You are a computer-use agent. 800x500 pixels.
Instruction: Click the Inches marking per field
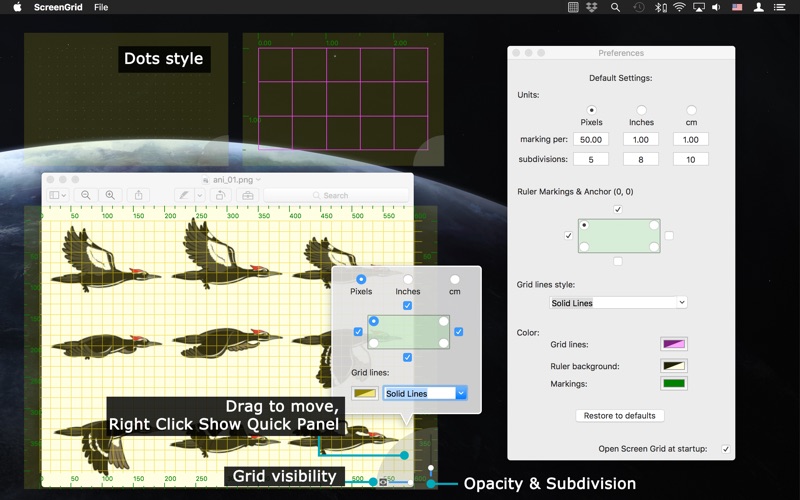641,139
